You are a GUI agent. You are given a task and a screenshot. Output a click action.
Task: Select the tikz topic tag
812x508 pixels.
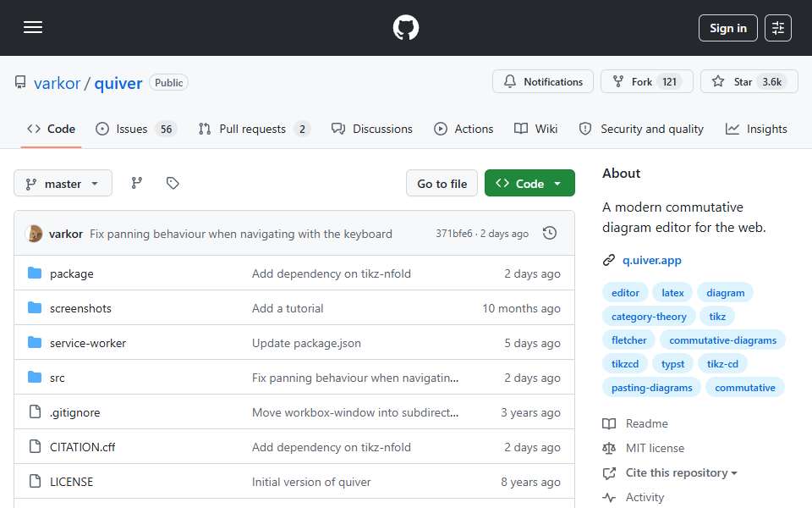coord(717,317)
